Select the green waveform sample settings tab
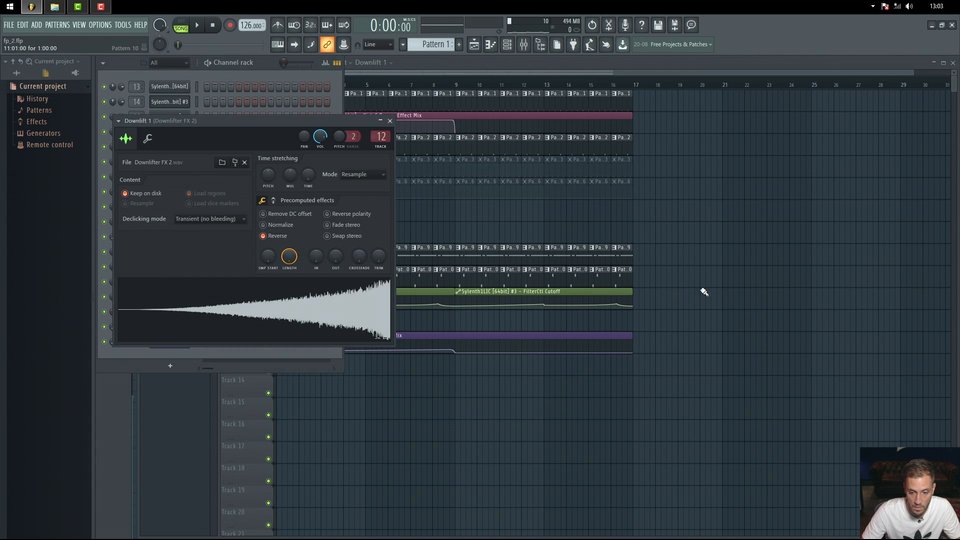Image resolution: width=960 pixels, height=540 pixels. [126, 139]
